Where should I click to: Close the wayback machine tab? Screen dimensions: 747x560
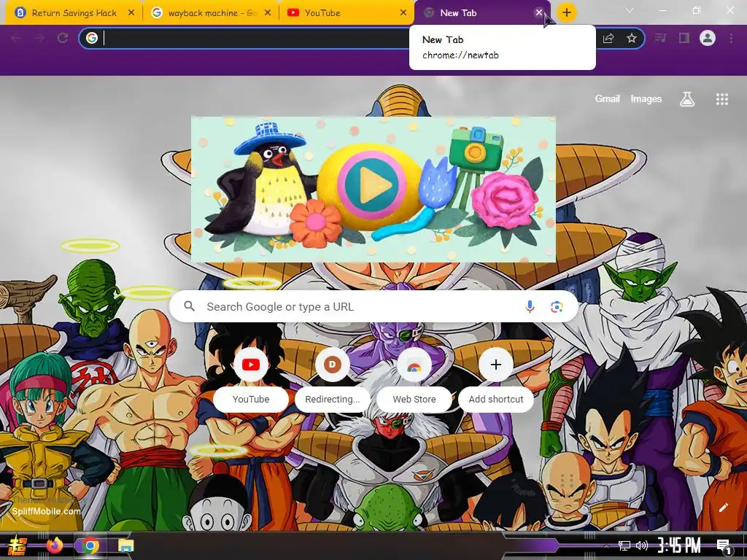(268, 13)
